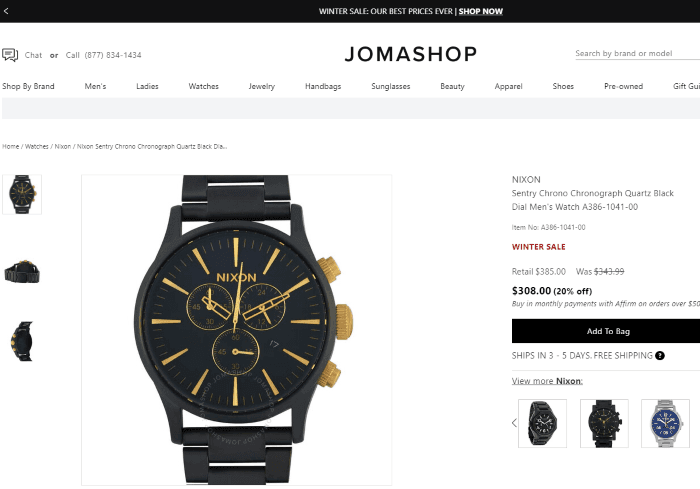Open the blue-dial silver watch suggestion
Viewport: 700px width, 489px height.
(x=665, y=423)
